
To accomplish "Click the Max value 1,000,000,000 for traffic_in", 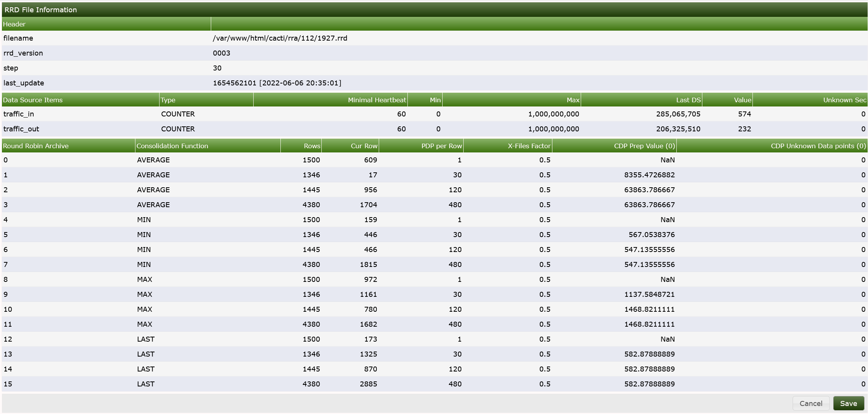I will point(554,114).
